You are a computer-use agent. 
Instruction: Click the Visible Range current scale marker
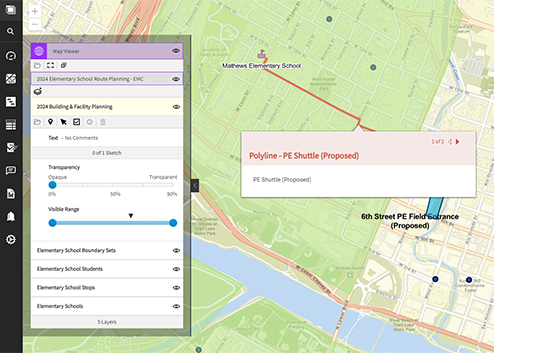click(x=131, y=216)
